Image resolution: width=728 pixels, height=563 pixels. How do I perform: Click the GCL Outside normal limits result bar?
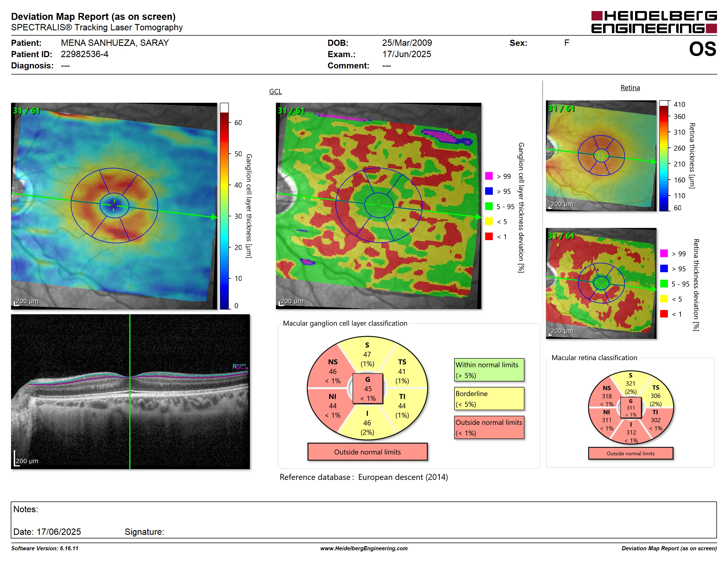click(x=367, y=452)
